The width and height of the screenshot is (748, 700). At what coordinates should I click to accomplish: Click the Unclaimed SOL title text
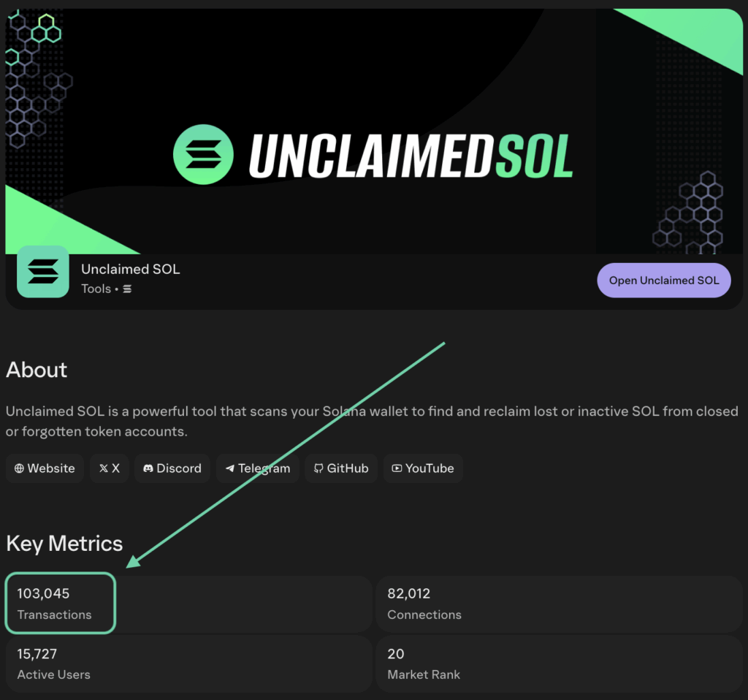tap(130, 269)
